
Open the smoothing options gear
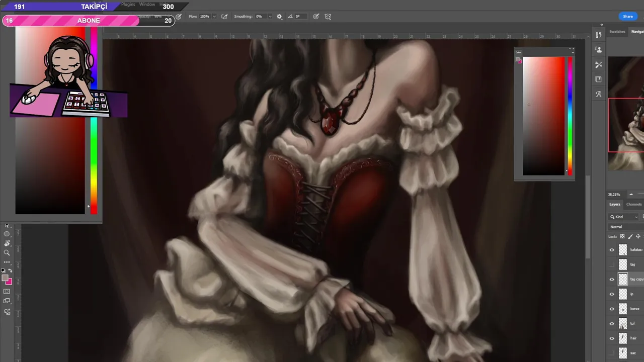[279, 17]
